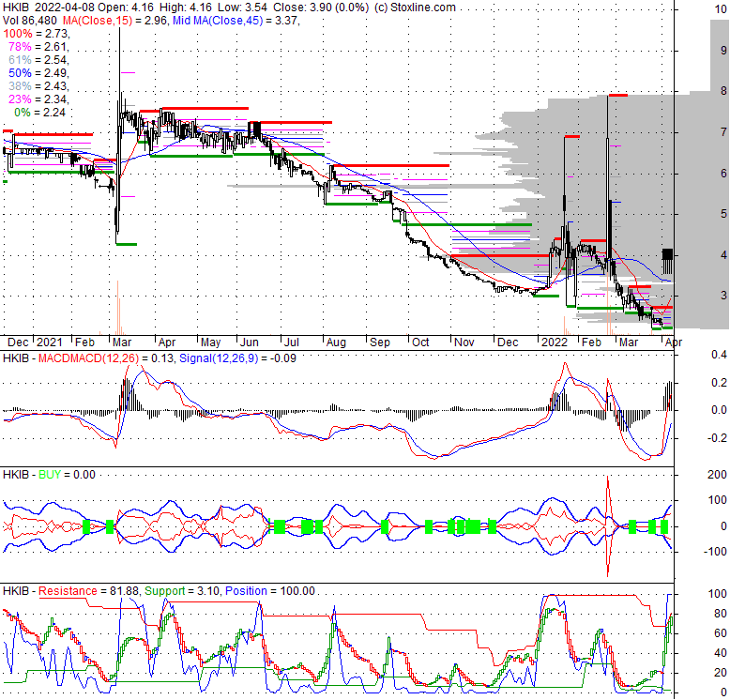
Task: Click the MACD axis value 0.4
Action: coord(720,355)
